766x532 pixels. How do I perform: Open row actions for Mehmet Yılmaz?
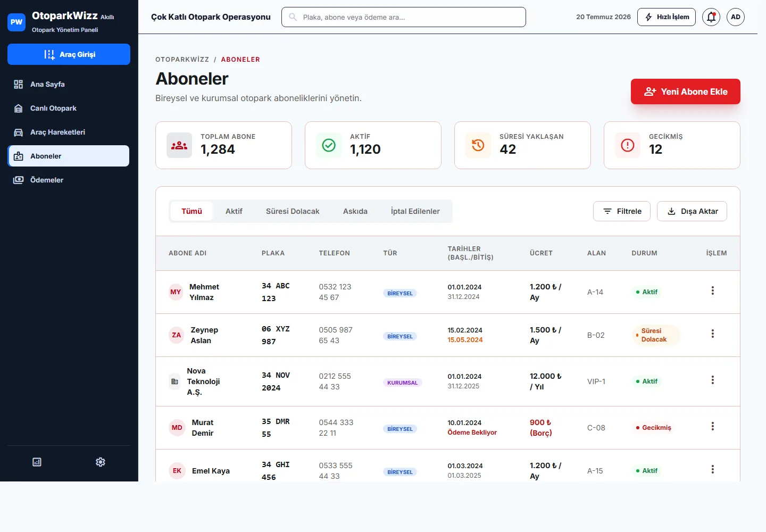(x=713, y=290)
